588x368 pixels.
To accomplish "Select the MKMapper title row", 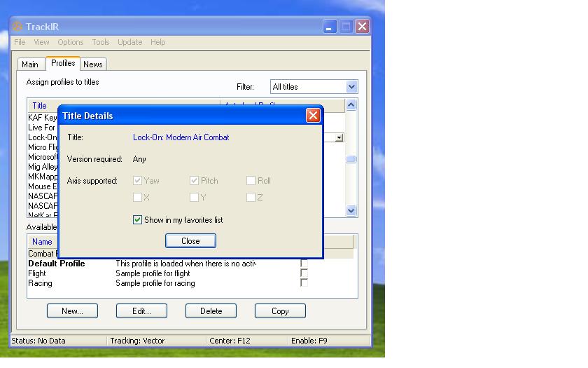I will 43,176.
